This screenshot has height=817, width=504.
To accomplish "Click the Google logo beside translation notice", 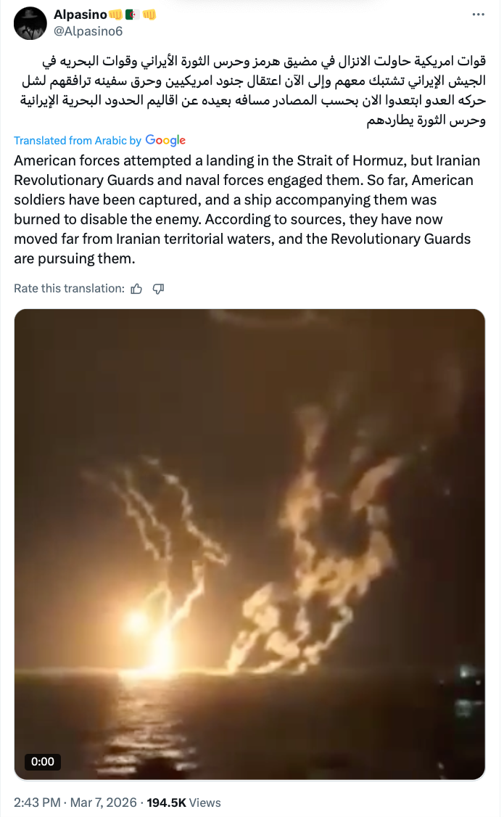I will 165,140.
